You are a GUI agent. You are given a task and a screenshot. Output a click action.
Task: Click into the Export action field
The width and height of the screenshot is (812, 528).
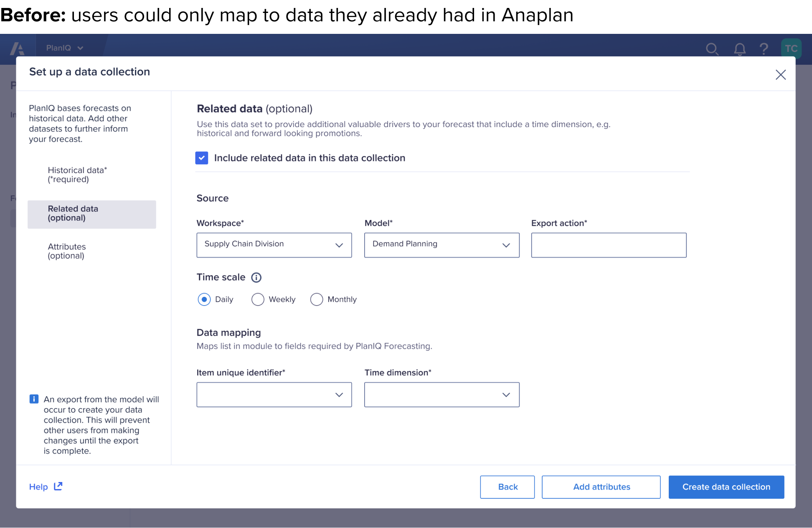[x=609, y=245]
